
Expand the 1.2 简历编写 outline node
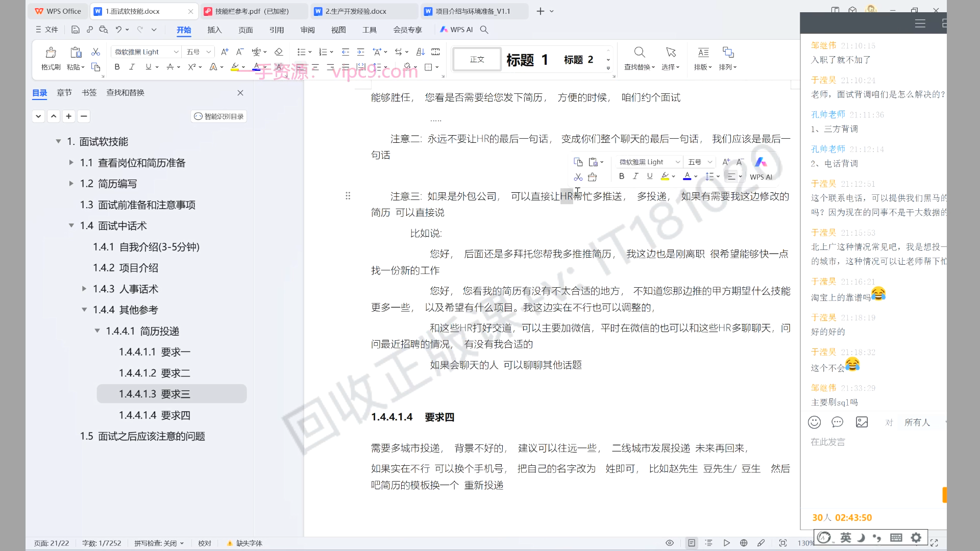[x=71, y=184]
